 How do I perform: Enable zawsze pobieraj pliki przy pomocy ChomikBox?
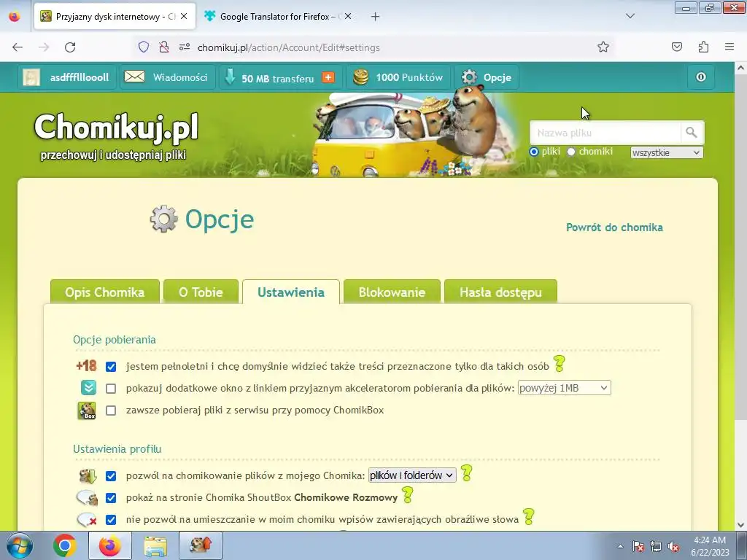111,411
